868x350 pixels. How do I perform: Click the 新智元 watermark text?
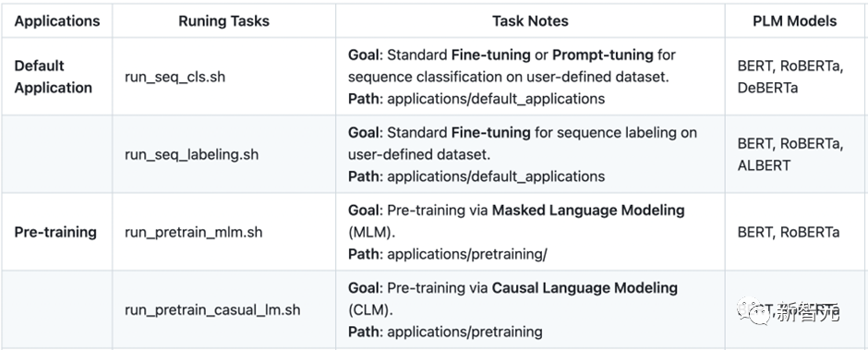[806, 312]
